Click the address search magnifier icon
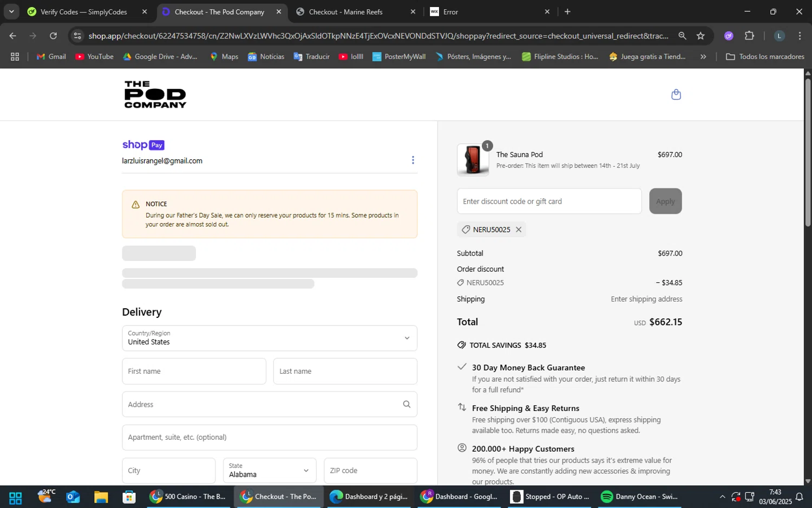 pyautogui.click(x=407, y=405)
